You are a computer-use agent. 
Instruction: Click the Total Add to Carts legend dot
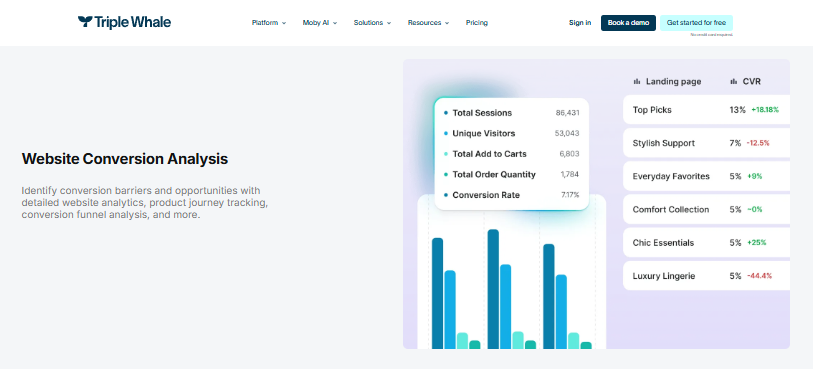[x=446, y=154]
